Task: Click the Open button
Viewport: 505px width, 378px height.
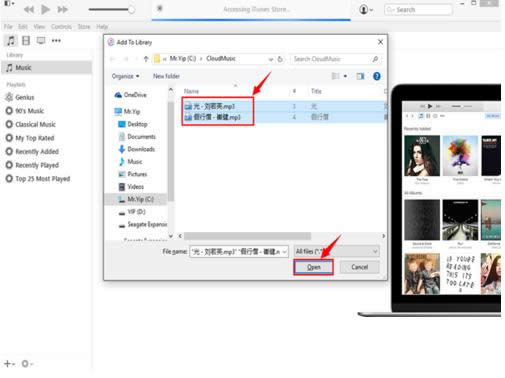Action: click(313, 267)
